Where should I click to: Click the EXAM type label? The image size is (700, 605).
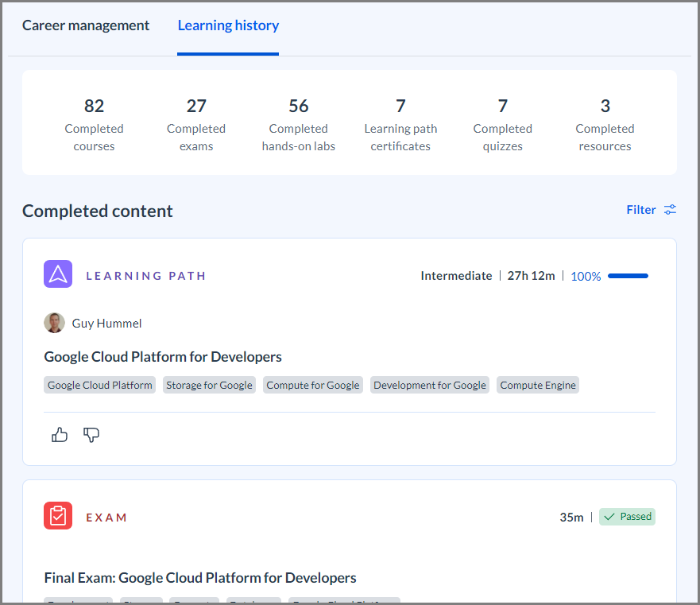(x=106, y=518)
